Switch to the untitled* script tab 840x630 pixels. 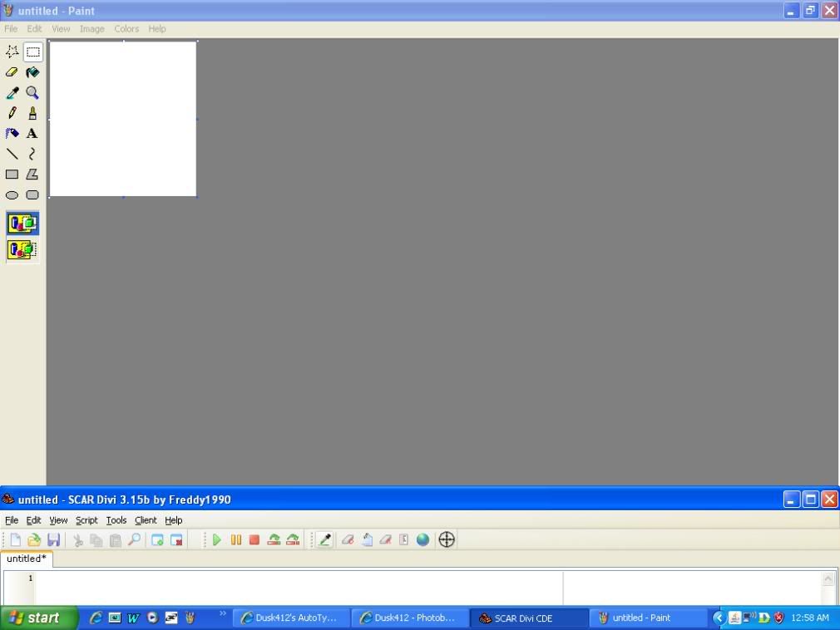tap(27, 559)
